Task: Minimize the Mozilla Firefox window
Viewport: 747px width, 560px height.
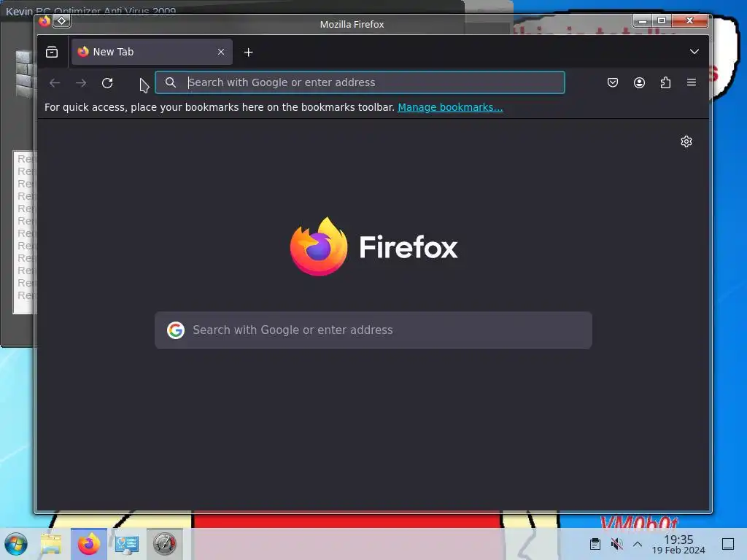Action: (x=643, y=20)
